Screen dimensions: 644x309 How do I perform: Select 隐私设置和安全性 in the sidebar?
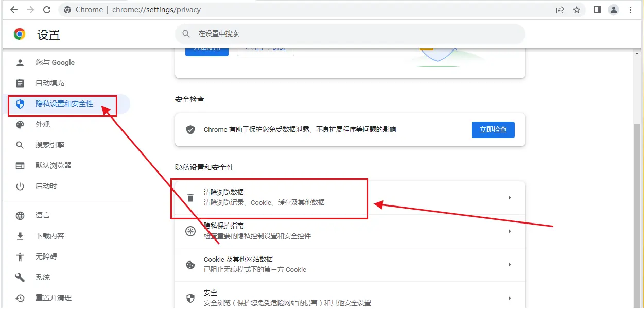pyautogui.click(x=64, y=104)
